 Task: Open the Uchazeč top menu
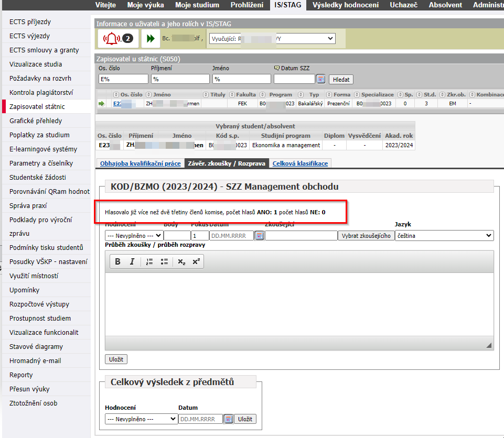403,5
